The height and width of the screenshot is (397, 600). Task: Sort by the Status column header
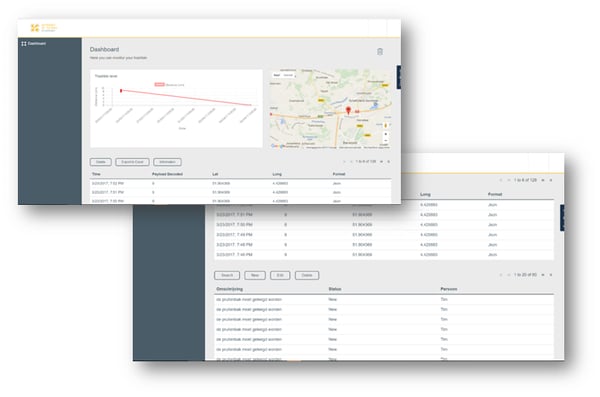click(335, 289)
